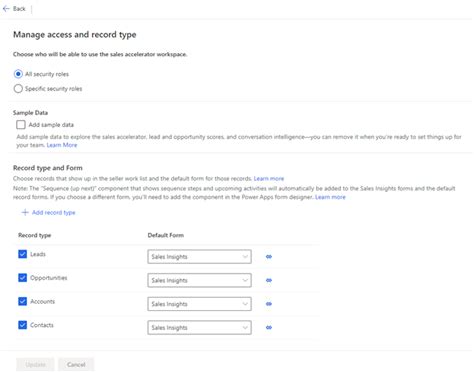474x373 pixels.
Task: Click the plus icon for adding record type
Action: pyautogui.click(x=25, y=212)
